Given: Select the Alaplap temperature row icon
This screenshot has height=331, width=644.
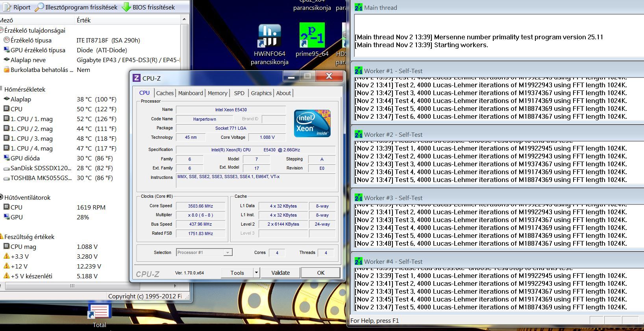Looking at the screenshot, I should click(6, 99).
